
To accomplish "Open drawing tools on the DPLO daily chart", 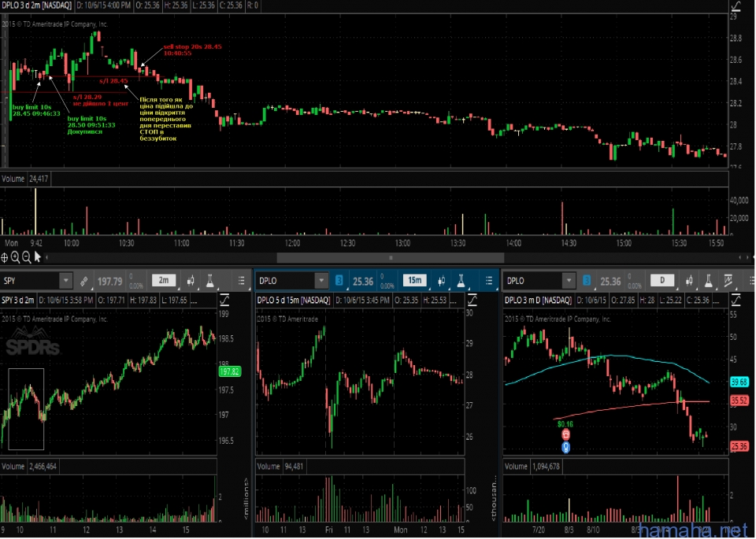I will tap(736, 301).
